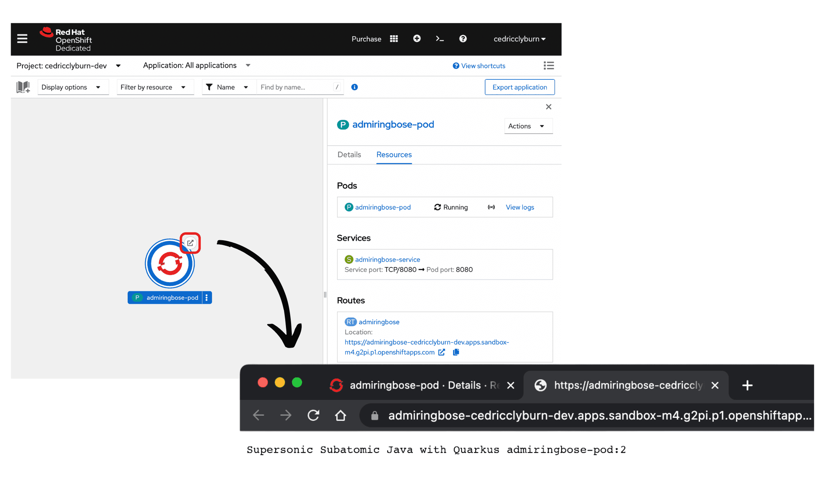This screenshot has height=504, width=825.
Task: Close the admiringbose-pod side panel
Action: [x=548, y=107]
